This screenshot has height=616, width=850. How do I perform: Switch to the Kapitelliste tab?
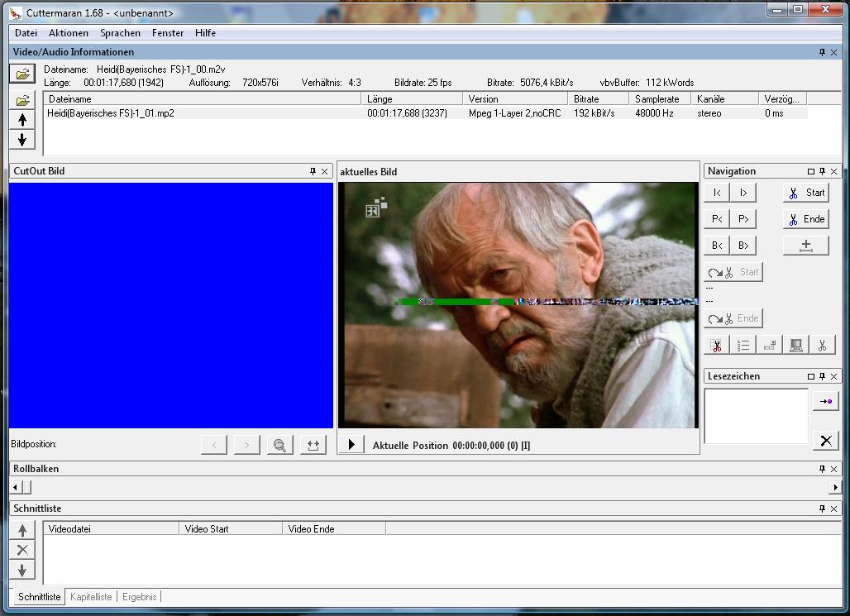tap(91, 597)
